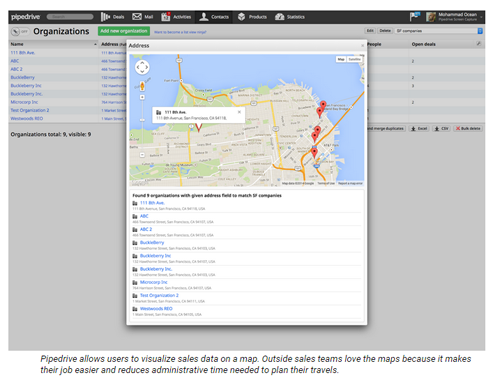Open BuckleBerry link in dialog list

click(152, 243)
